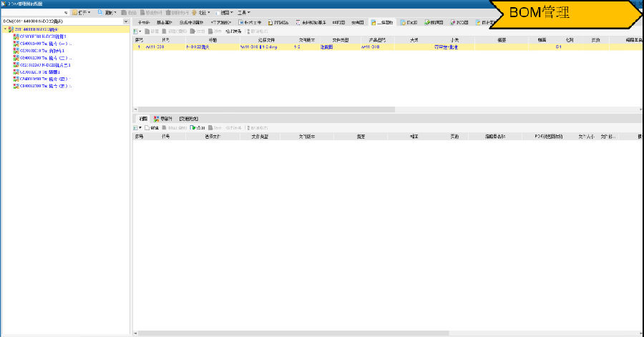
Task: Open the grid options dropdown in upper toolbar
Action: click(x=137, y=31)
